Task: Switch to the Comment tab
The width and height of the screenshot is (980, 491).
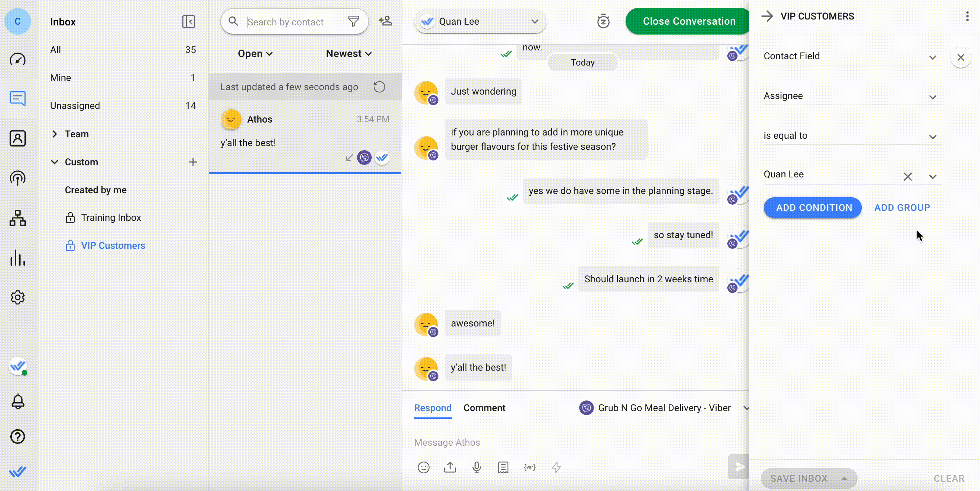Action: tap(484, 408)
